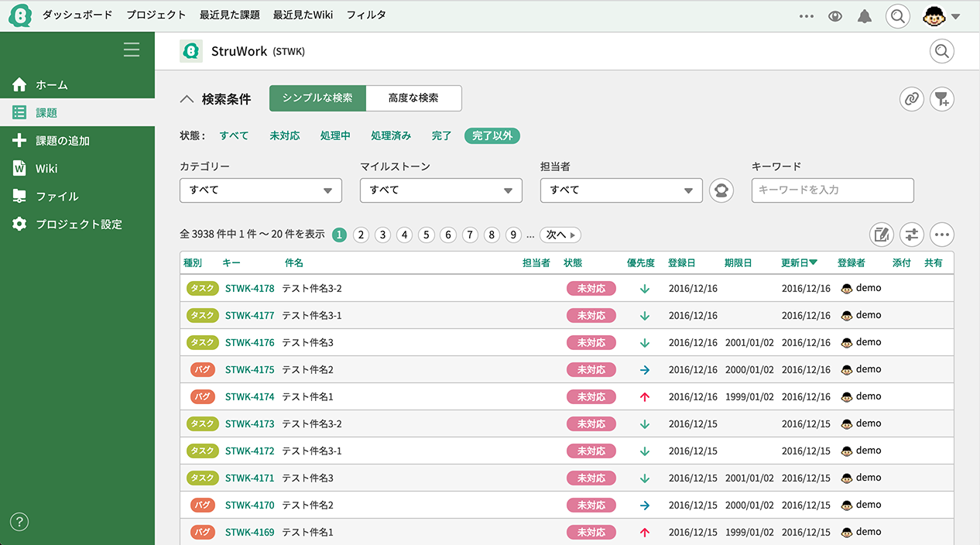Enable the 処理中 status filter
980x545 pixels.
335,134
